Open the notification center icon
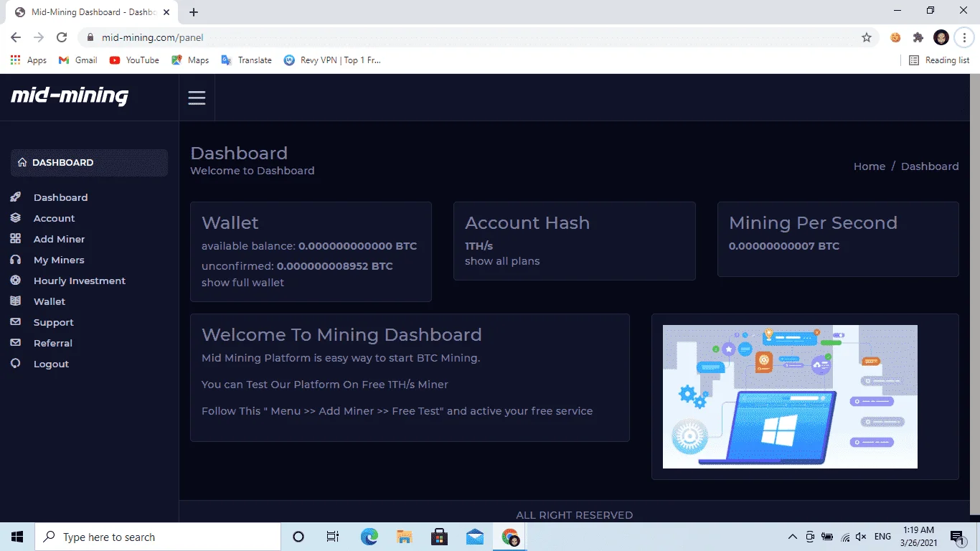The image size is (980, 551). coord(956,537)
